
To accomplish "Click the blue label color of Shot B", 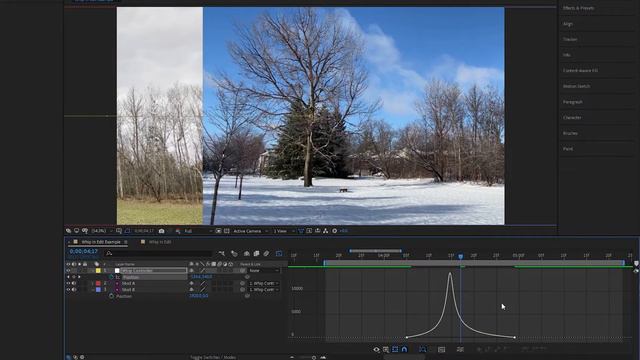I will pyautogui.click(x=98, y=290).
